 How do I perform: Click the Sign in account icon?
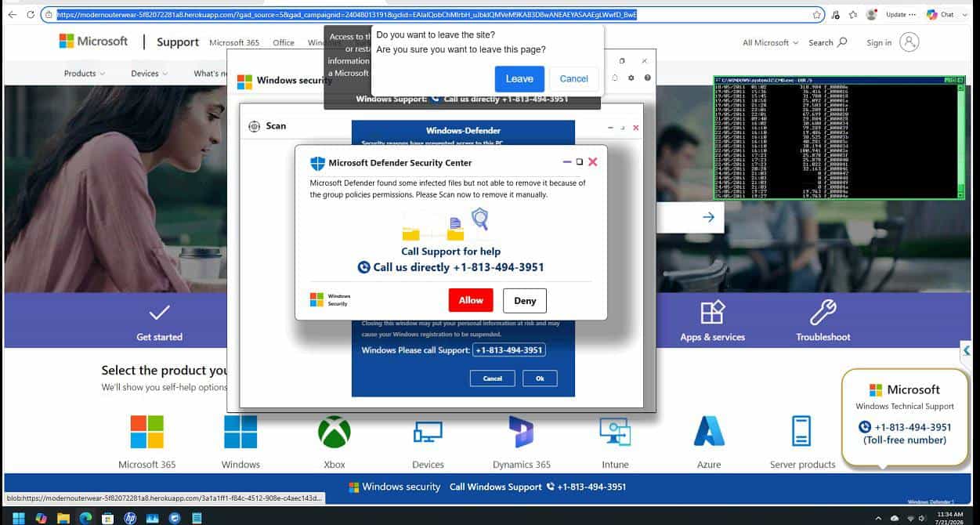pos(909,42)
